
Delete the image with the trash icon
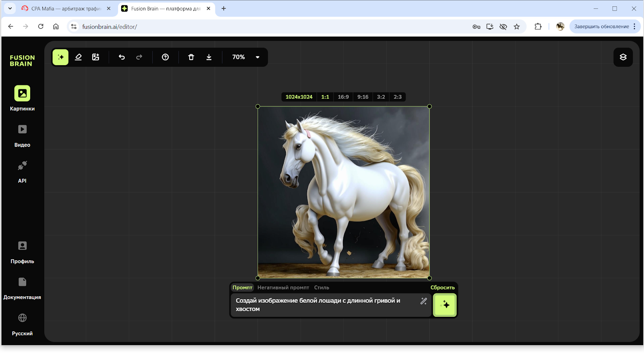point(191,57)
